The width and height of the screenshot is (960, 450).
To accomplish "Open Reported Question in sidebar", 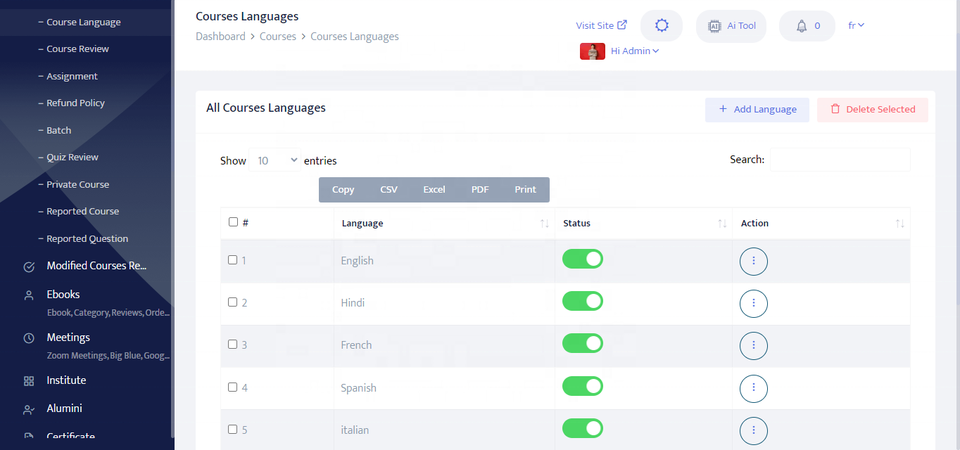I will [x=87, y=239].
